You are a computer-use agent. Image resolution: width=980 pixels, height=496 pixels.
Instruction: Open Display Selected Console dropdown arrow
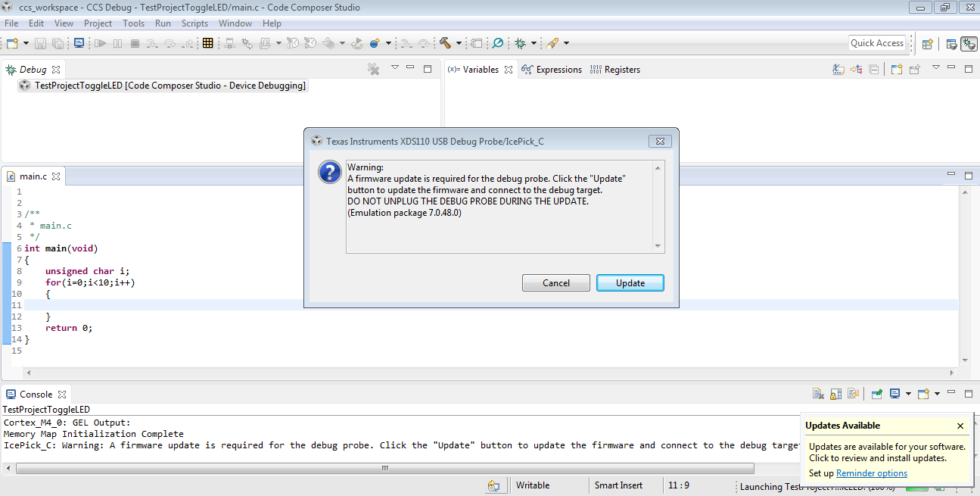pyautogui.click(x=908, y=393)
